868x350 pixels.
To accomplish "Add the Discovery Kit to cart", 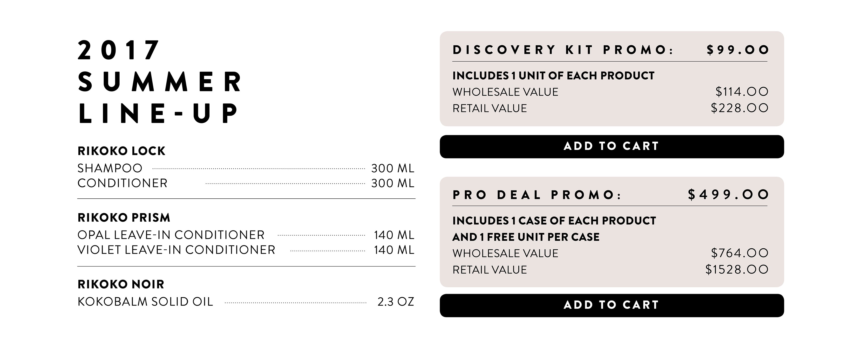I will (x=611, y=147).
